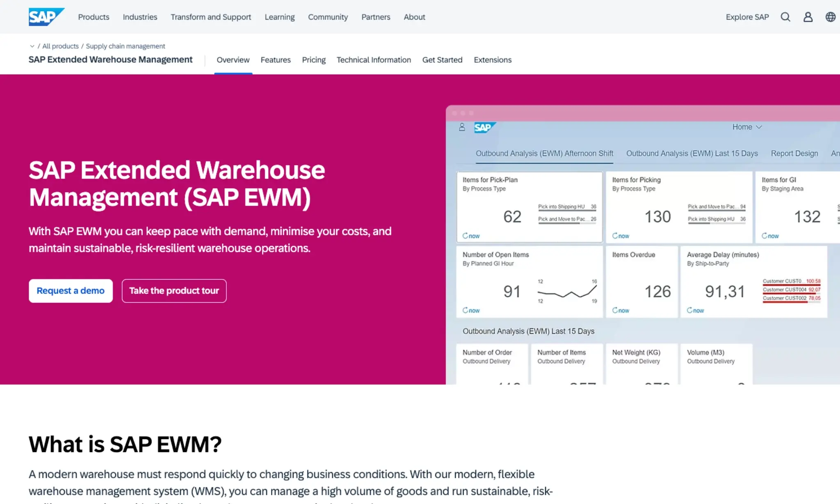The width and height of the screenshot is (840, 504).
Task: Open the Outbound Analysis Last 15 Days tab
Action: tap(692, 153)
